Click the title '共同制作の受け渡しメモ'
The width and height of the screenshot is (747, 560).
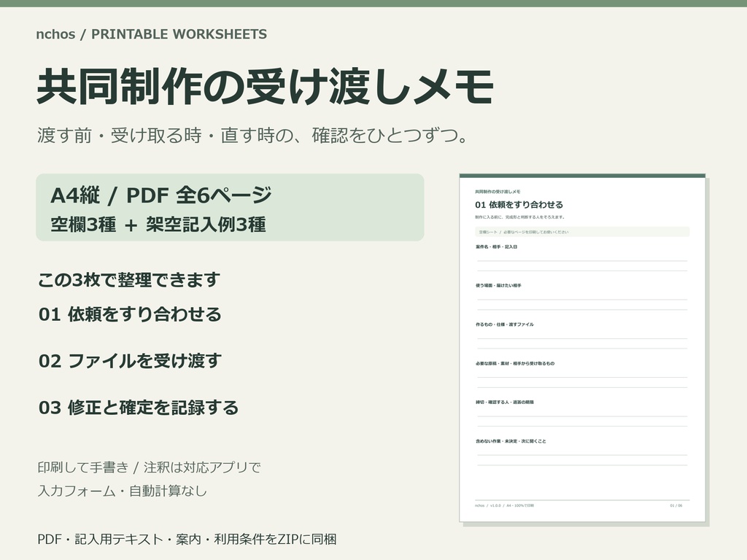[x=265, y=87]
